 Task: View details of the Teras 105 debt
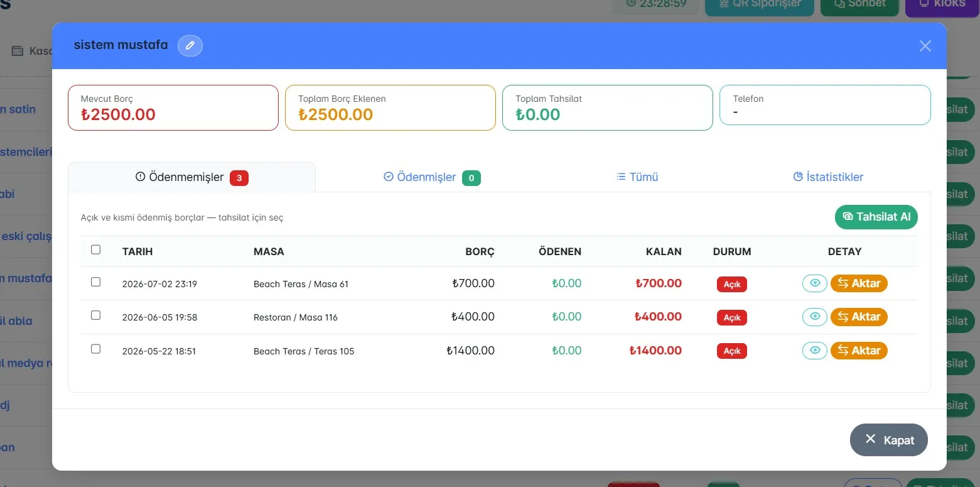tap(815, 351)
